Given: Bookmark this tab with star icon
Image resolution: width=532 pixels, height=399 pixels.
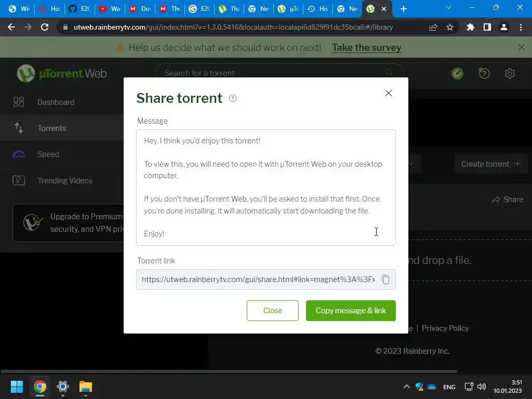Looking at the screenshot, I should tap(450, 27).
